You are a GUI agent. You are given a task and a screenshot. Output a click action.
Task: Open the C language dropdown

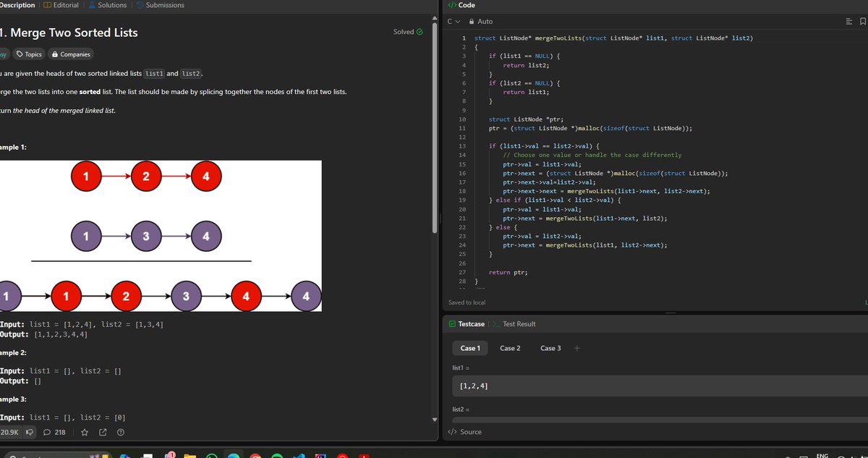(x=454, y=22)
